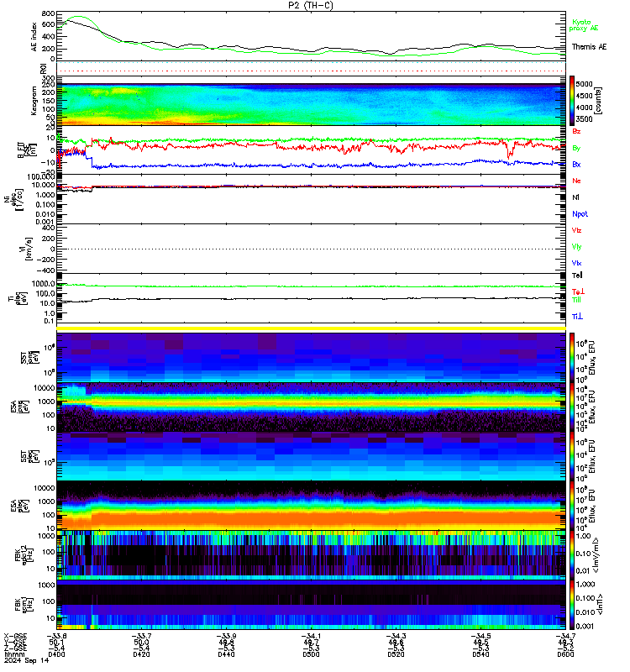Click the 0420 time tick label
Viewport: 630px width, 672px height.
[141, 654]
